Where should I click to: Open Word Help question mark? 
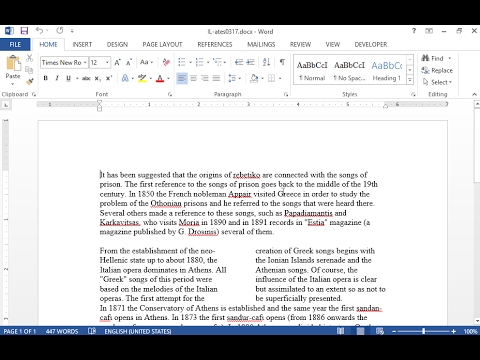coord(414,31)
